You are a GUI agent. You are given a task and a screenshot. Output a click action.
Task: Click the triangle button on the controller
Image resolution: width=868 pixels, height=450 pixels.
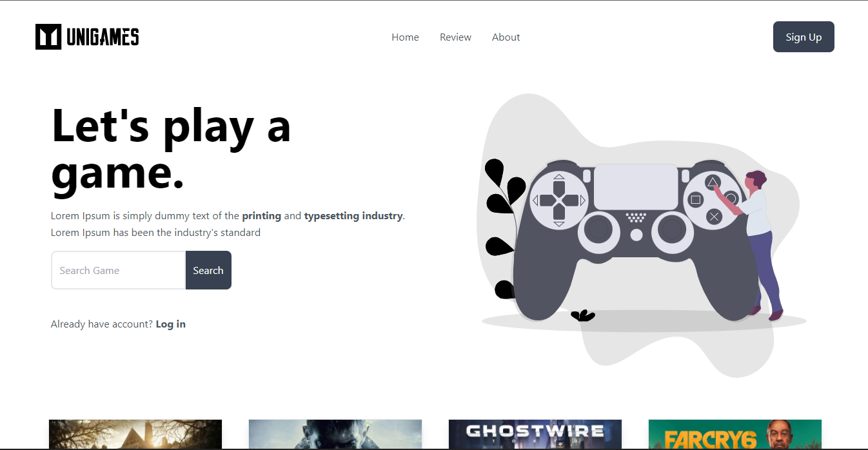point(712,182)
